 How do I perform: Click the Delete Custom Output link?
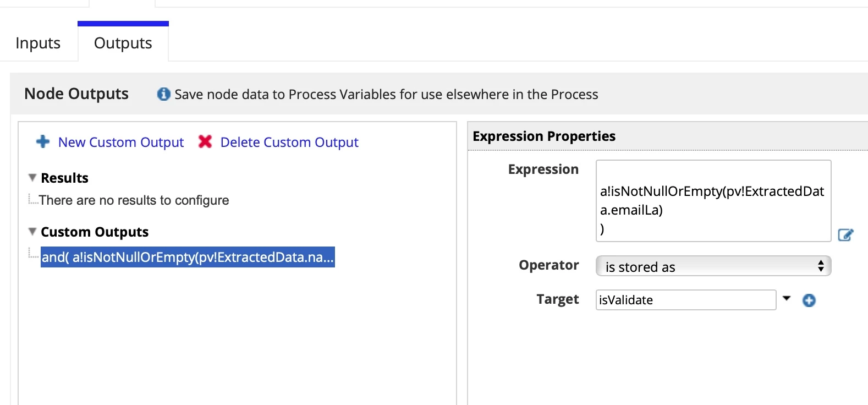pos(289,143)
